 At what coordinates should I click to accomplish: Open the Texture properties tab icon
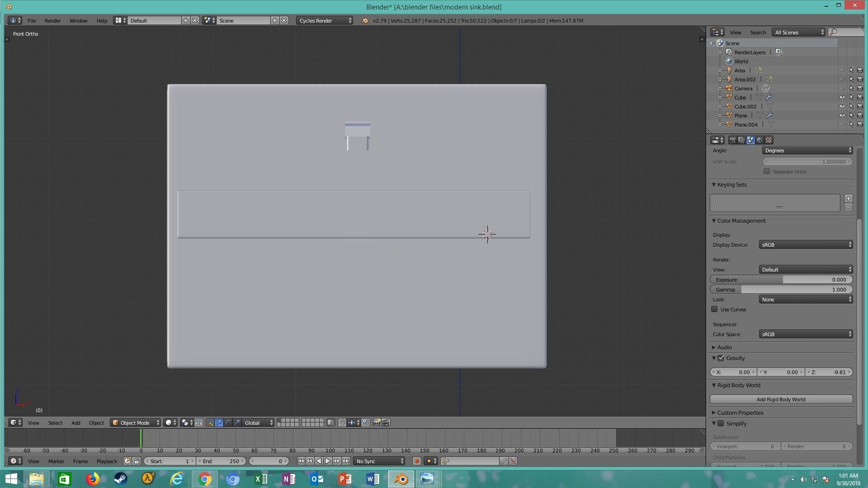point(769,140)
